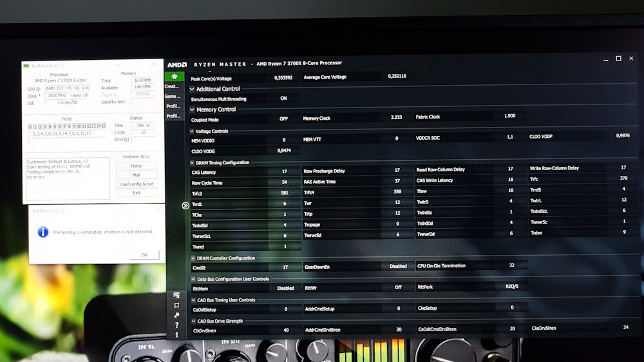Viewport: 644px width, 362px height.
Task: Click the AMD logo in title bar
Action: click(x=177, y=64)
